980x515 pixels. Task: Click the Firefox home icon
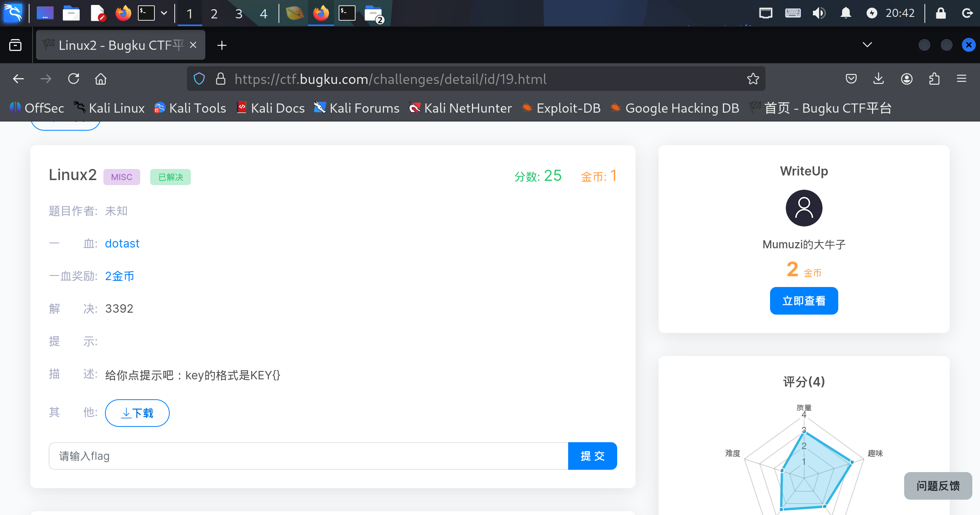click(101, 79)
